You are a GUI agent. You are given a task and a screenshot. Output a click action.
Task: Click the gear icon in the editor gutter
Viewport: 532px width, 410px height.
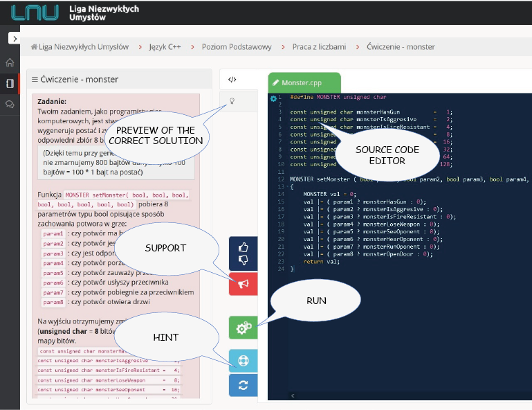pyautogui.click(x=273, y=98)
